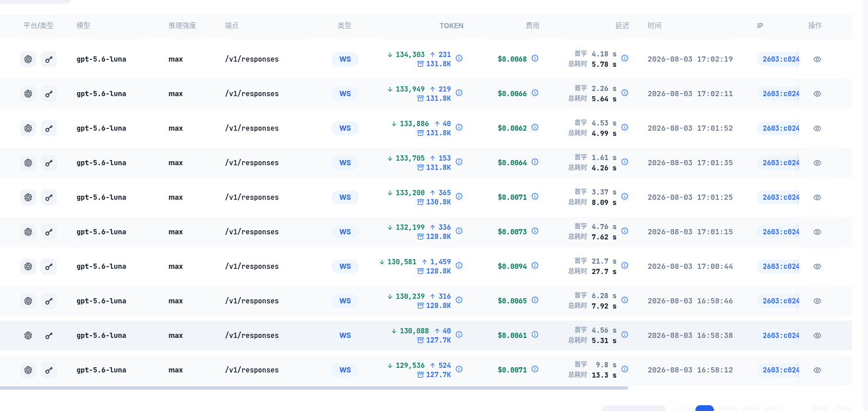The height and width of the screenshot is (411, 868).
Task: Open latency info icon for the 17:01:52 row
Action: (625, 127)
